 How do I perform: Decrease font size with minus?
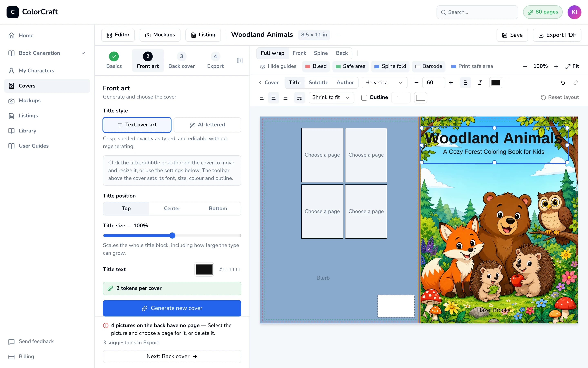pos(416,83)
